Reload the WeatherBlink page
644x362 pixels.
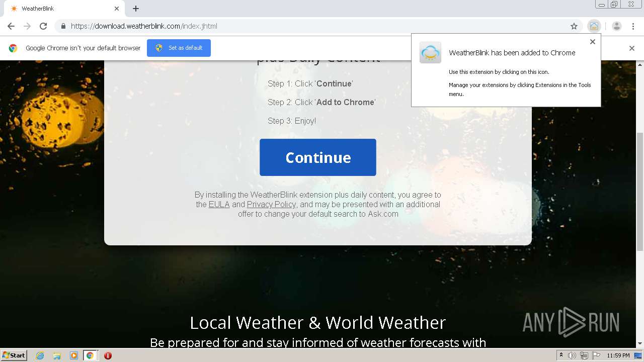43,26
